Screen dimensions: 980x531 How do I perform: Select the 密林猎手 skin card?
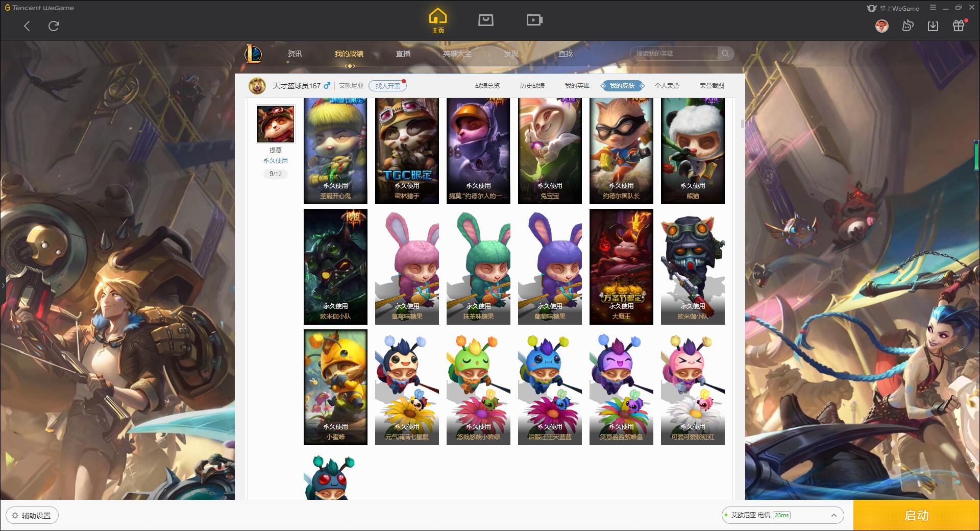tap(407, 151)
